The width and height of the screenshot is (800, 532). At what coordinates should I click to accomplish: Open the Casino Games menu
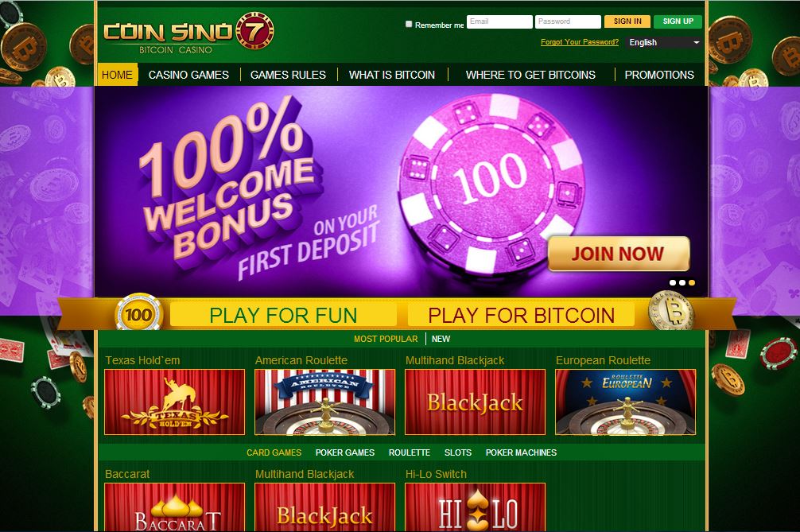point(188,75)
